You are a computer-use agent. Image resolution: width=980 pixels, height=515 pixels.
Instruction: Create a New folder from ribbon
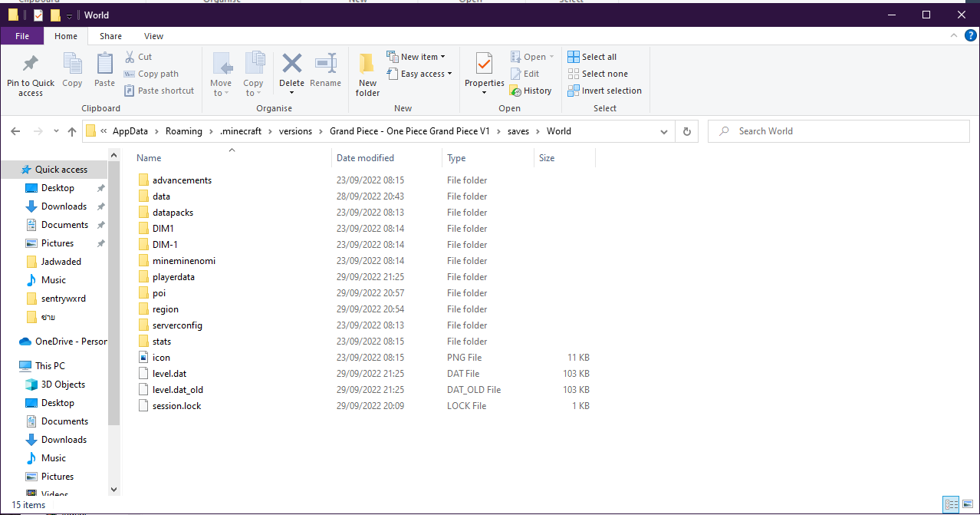[367, 75]
